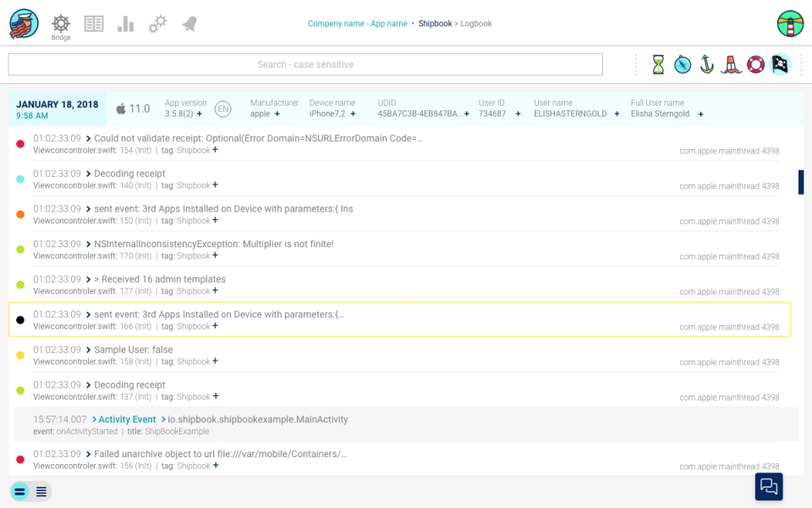
Task: Focus the case sensitive search field
Action: click(305, 65)
